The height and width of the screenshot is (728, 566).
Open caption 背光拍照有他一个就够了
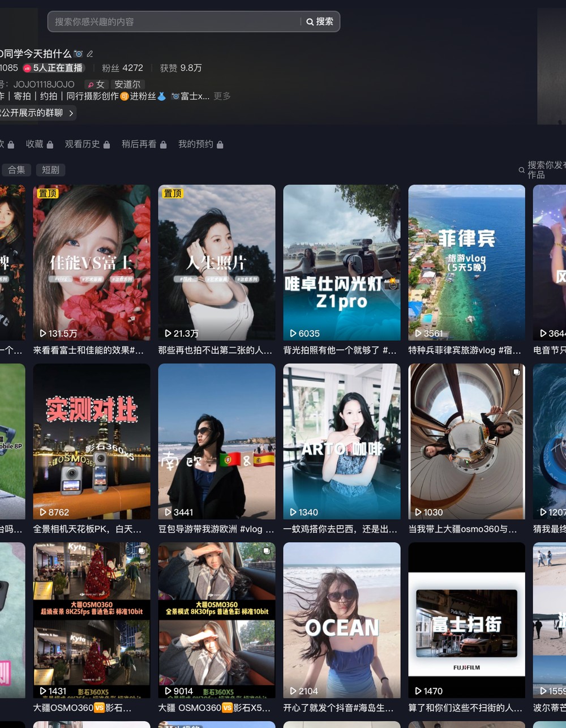click(x=340, y=350)
